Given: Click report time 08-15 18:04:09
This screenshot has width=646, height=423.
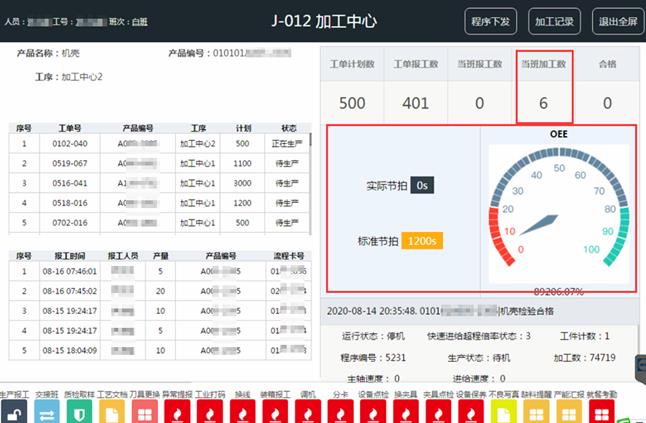Looking at the screenshot, I should (x=70, y=351).
